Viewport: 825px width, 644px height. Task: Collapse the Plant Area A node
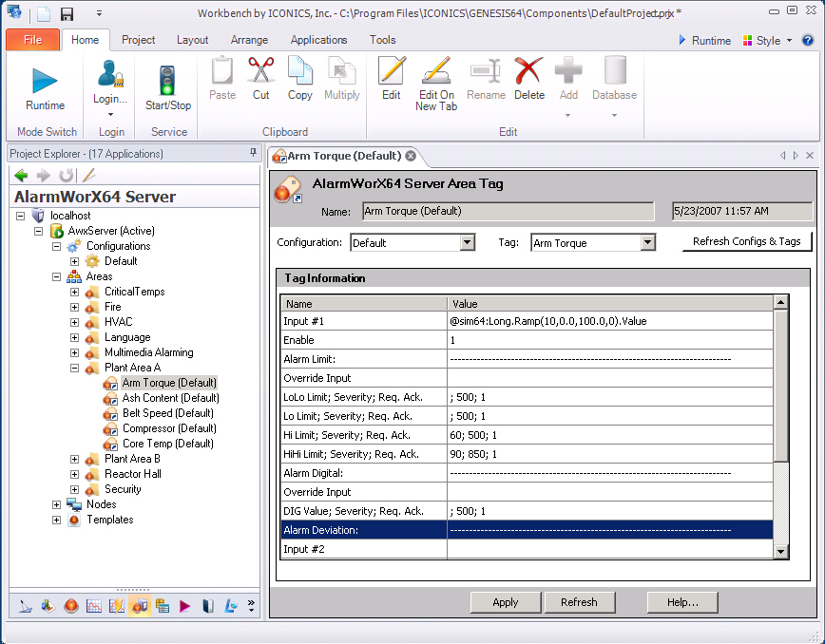coord(74,368)
